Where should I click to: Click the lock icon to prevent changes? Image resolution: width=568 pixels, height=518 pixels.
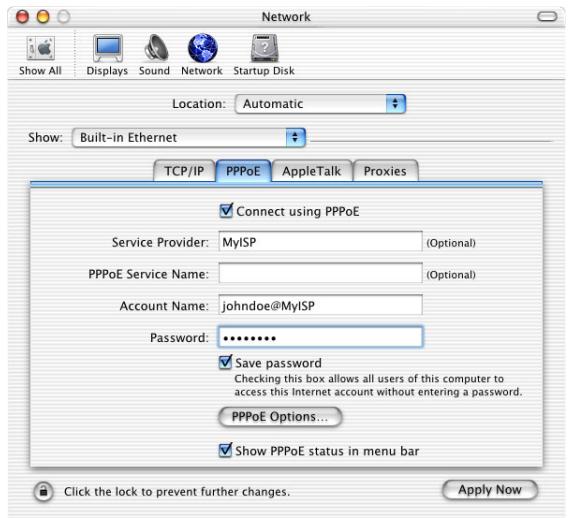tap(43, 492)
